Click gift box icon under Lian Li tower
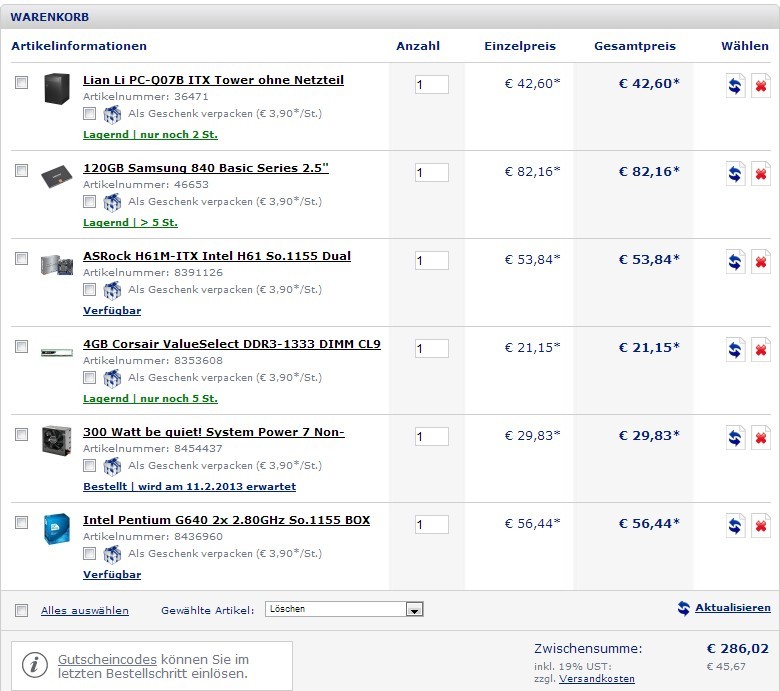 point(112,114)
